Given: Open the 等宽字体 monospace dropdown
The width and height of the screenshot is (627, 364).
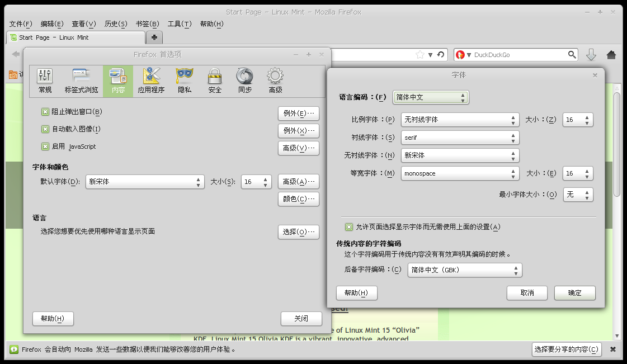Looking at the screenshot, I should click(x=460, y=173).
